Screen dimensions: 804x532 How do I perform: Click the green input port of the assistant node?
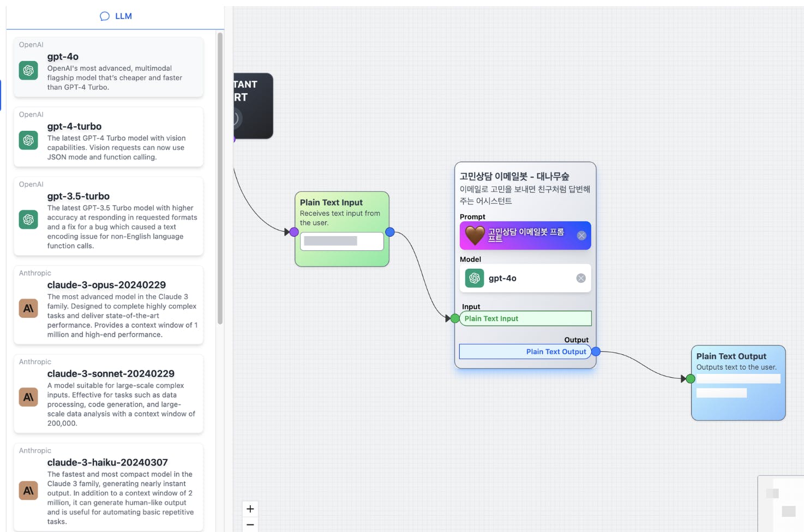(x=455, y=318)
